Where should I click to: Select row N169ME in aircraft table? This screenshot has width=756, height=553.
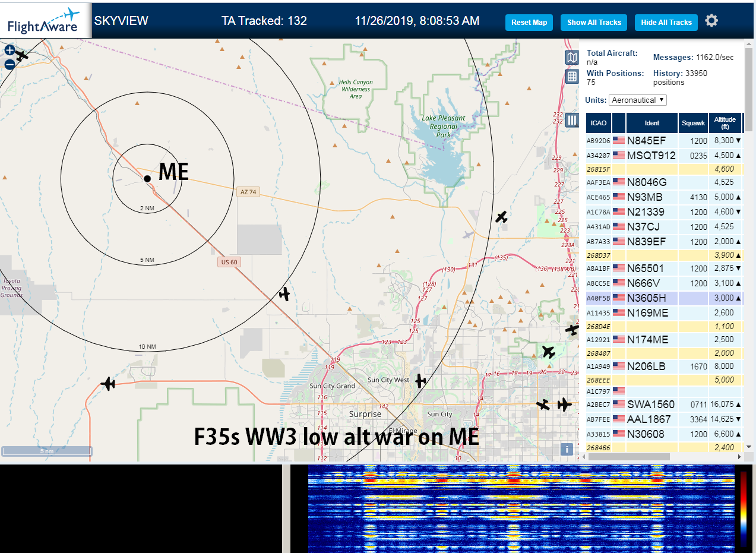pyautogui.click(x=664, y=313)
